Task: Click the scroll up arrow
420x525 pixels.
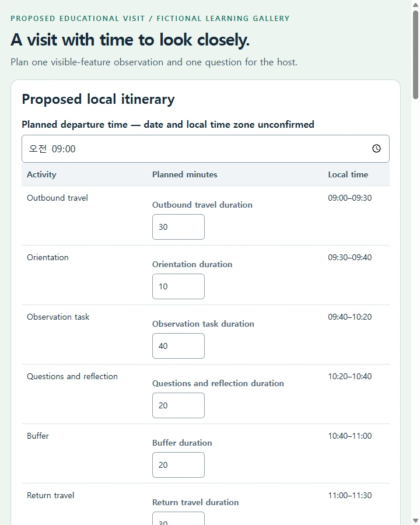Action: [x=416, y=5]
